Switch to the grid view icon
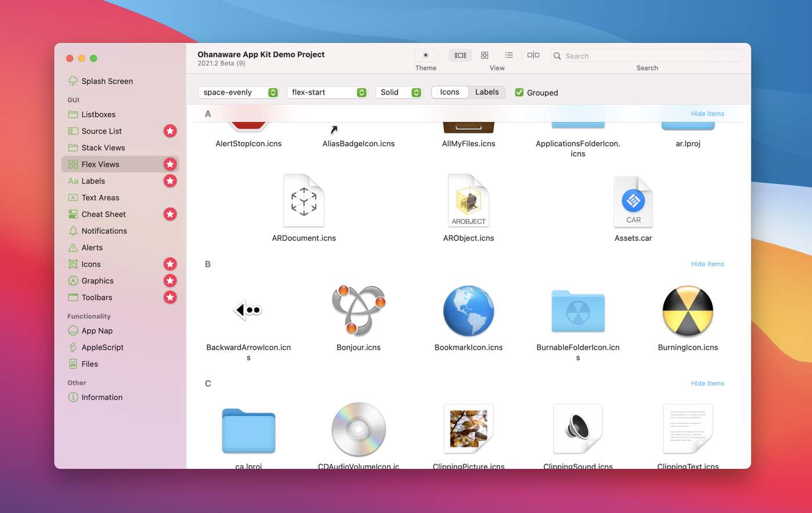This screenshot has height=513, width=812. coord(485,55)
